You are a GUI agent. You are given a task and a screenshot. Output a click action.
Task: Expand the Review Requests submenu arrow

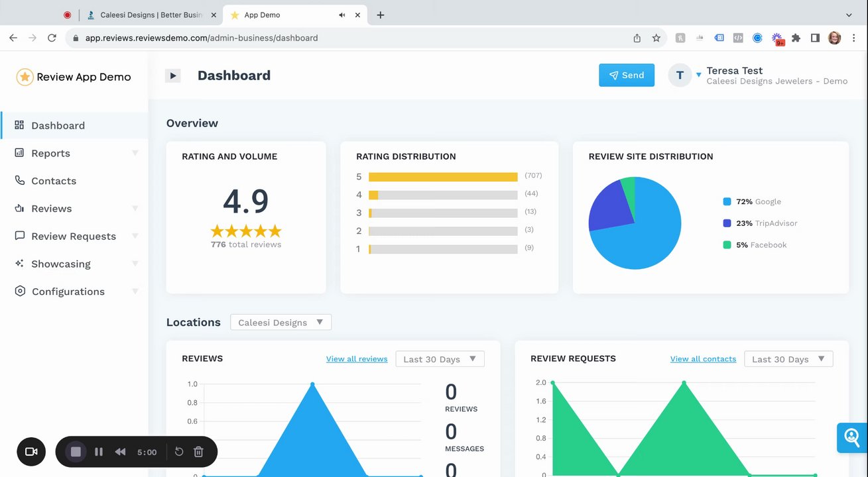[135, 237]
